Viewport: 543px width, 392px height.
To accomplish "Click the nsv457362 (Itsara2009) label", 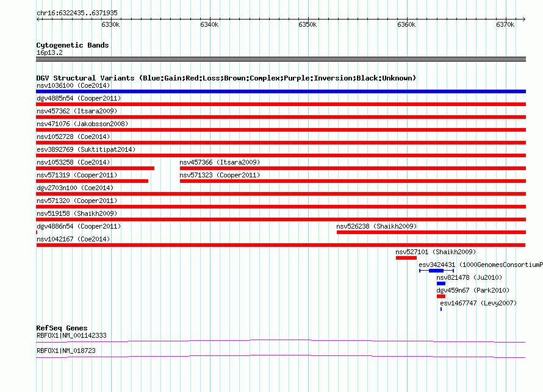I will (77, 111).
